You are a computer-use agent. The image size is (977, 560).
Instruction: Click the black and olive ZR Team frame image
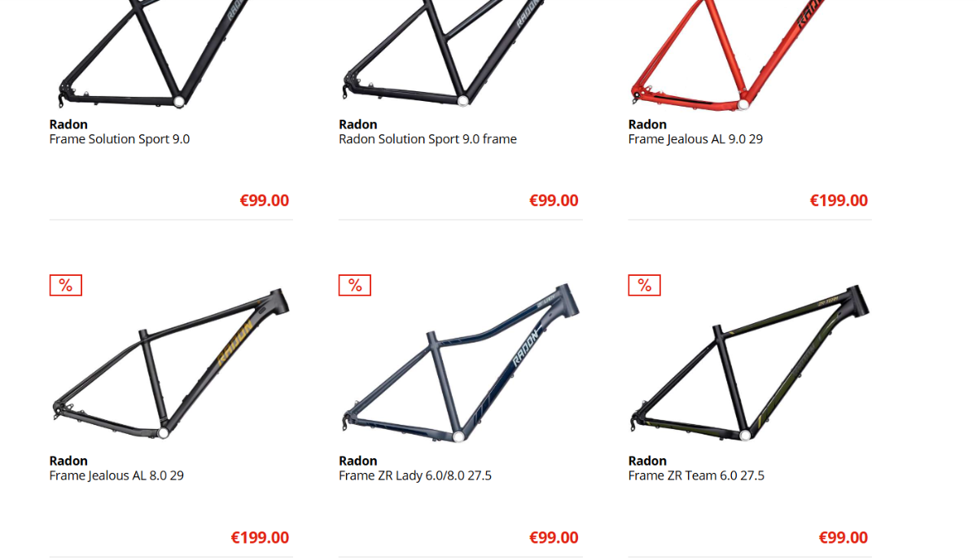(749, 364)
